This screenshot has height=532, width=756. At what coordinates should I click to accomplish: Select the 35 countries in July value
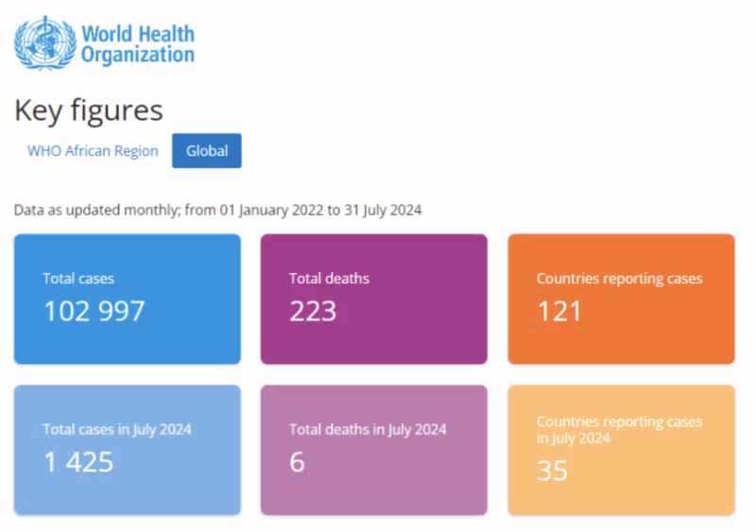[x=552, y=470]
